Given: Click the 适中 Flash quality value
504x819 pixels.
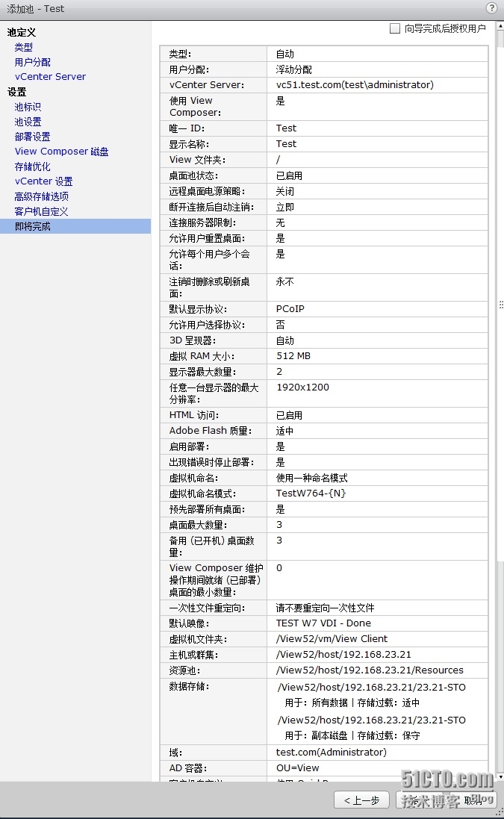Looking at the screenshot, I should (x=284, y=431).
